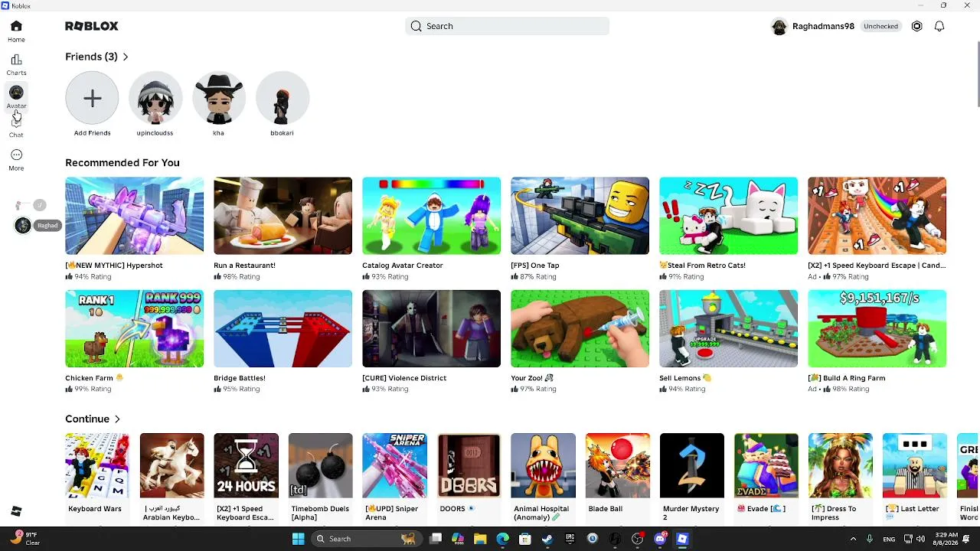
Task: Open OBS Studio from the taskbar
Action: (637, 539)
